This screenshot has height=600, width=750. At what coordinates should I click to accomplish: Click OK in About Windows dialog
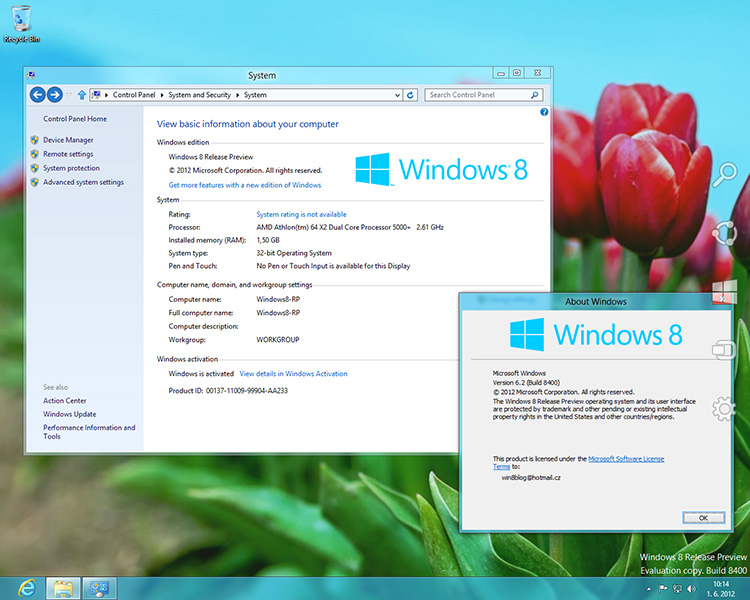(x=704, y=518)
